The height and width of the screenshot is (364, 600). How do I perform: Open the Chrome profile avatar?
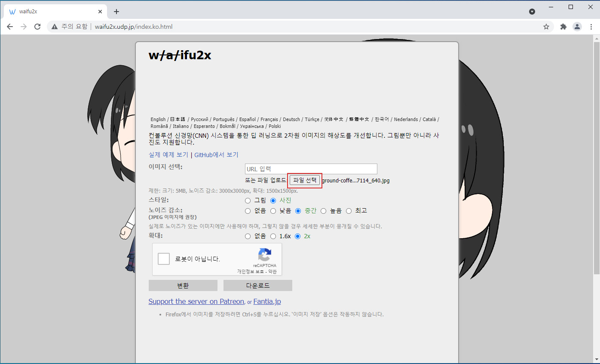[577, 27]
